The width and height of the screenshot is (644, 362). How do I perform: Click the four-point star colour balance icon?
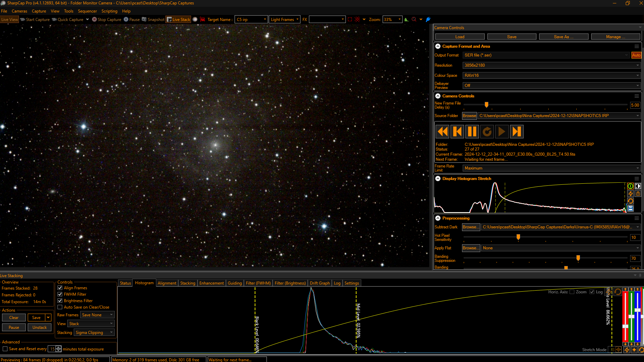click(x=634, y=350)
